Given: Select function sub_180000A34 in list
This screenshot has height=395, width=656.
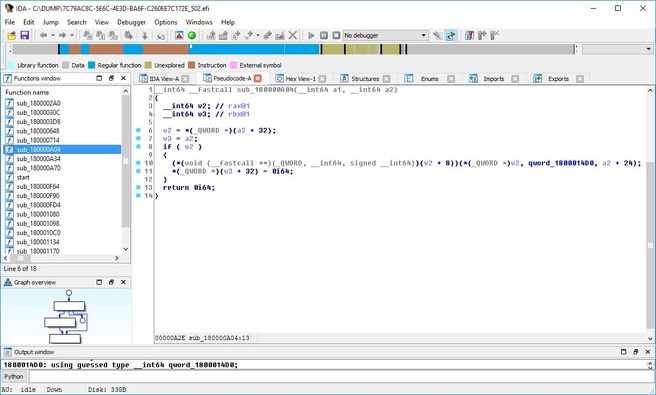Looking at the screenshot, I should click(38, 159).
